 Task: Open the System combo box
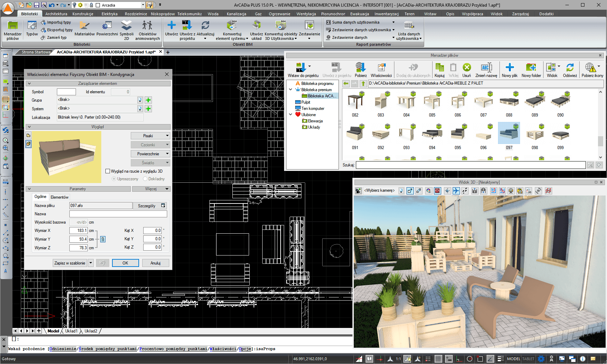(x=100, y=109)
